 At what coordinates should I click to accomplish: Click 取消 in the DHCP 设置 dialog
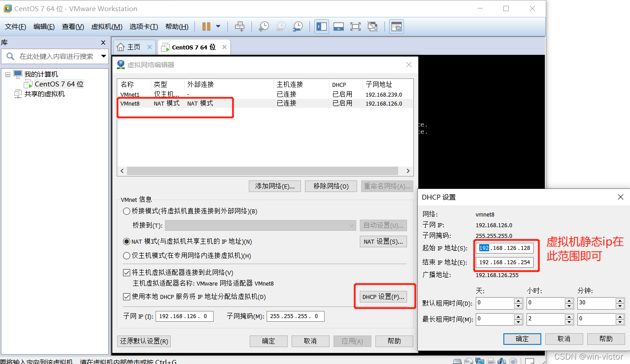pos(564,339)
